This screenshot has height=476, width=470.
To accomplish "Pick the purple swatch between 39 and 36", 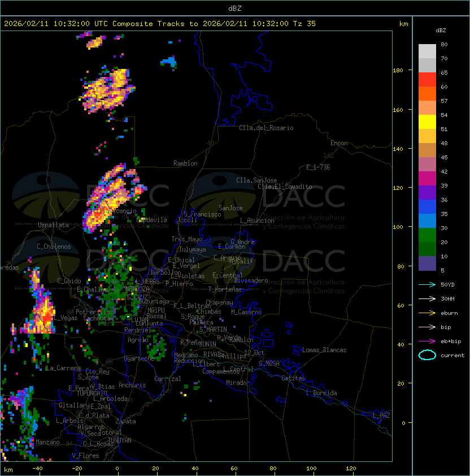I will tap(427, 192).
